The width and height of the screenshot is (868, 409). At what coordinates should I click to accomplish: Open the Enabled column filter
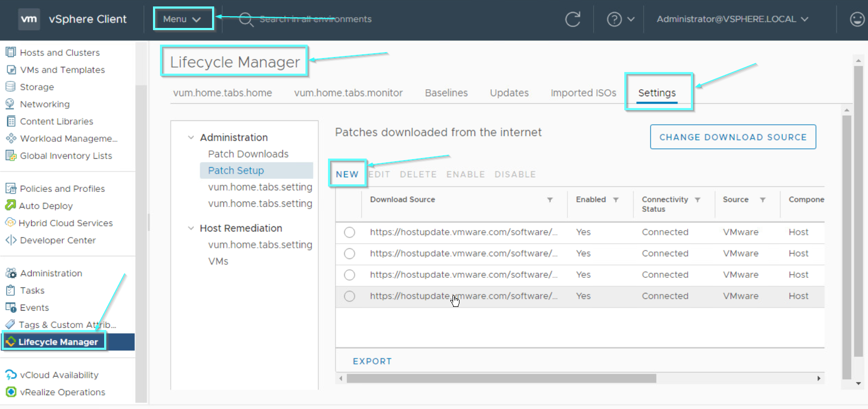(616, 200)
